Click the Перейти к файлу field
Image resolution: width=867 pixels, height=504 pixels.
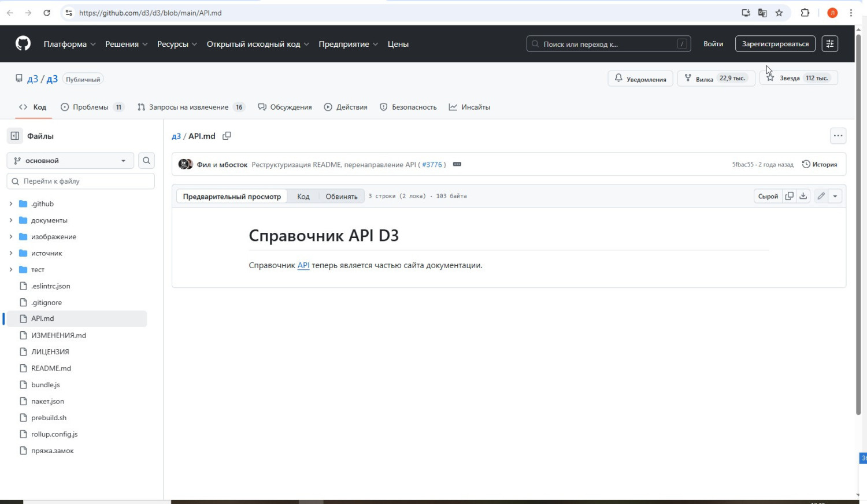click(x=81, y=181)
